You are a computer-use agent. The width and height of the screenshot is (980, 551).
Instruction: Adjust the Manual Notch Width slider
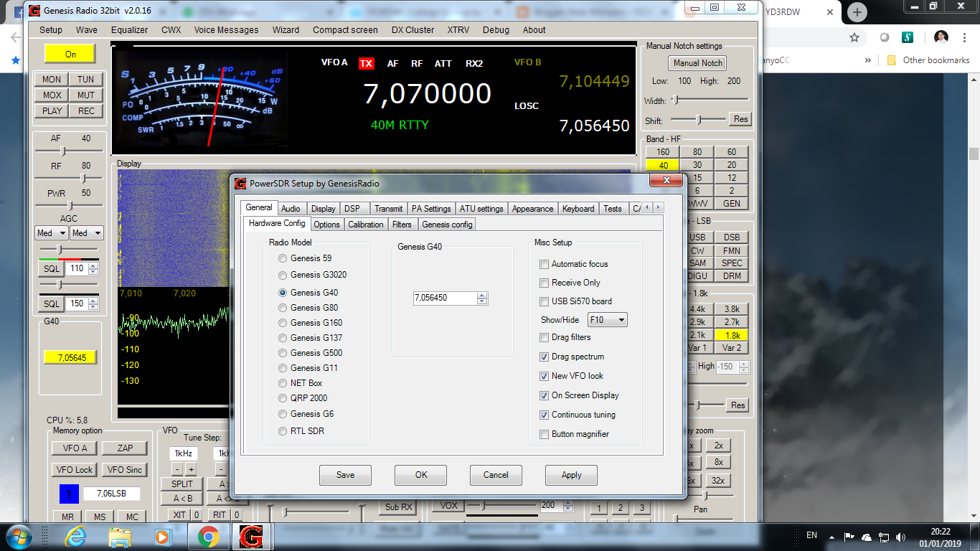coord(676,100)
